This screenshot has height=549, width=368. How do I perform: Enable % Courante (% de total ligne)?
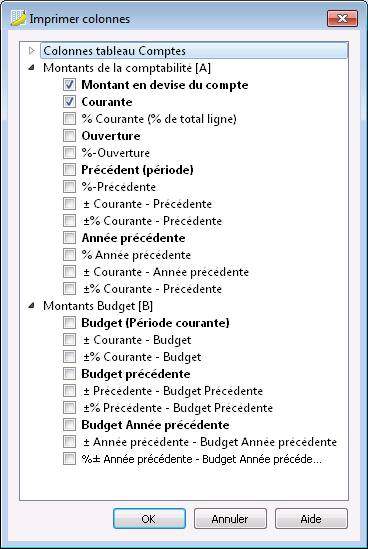69,118
